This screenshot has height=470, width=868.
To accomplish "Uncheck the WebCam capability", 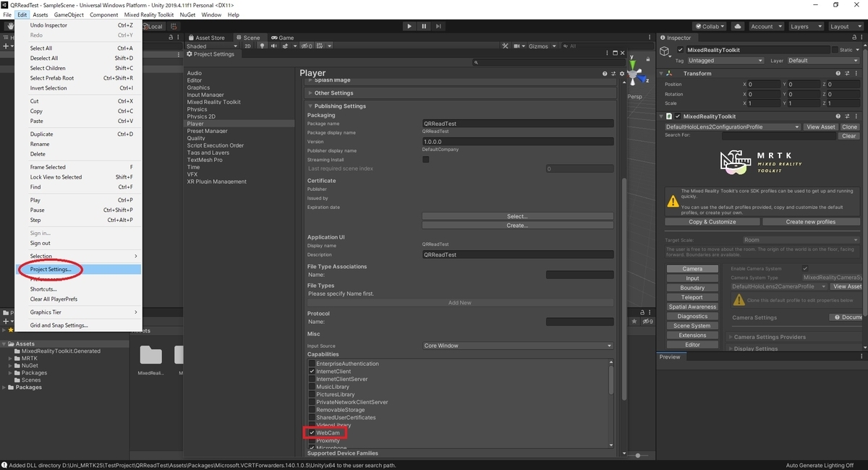I will [x=312, y=433].
